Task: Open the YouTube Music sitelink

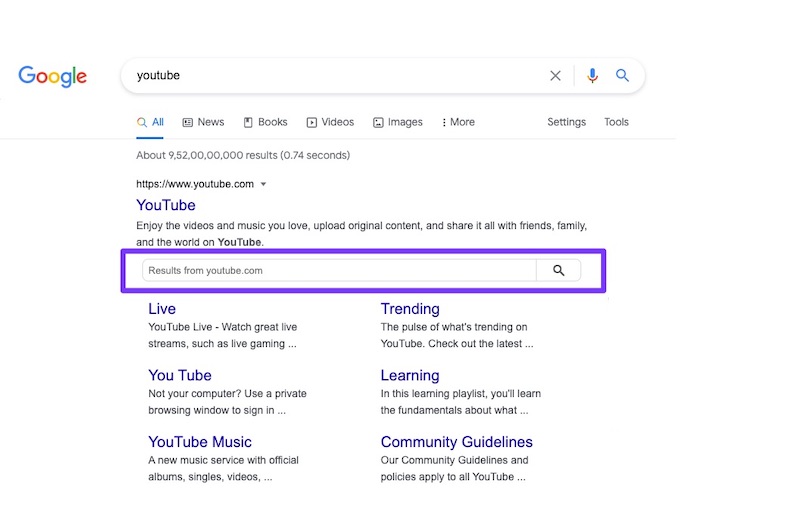Action: (200, 442)
